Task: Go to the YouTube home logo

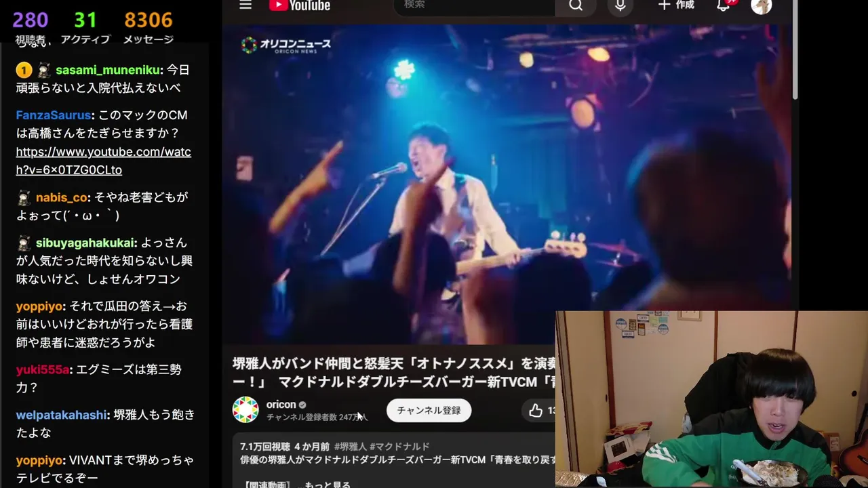Action: click(300, 5)
